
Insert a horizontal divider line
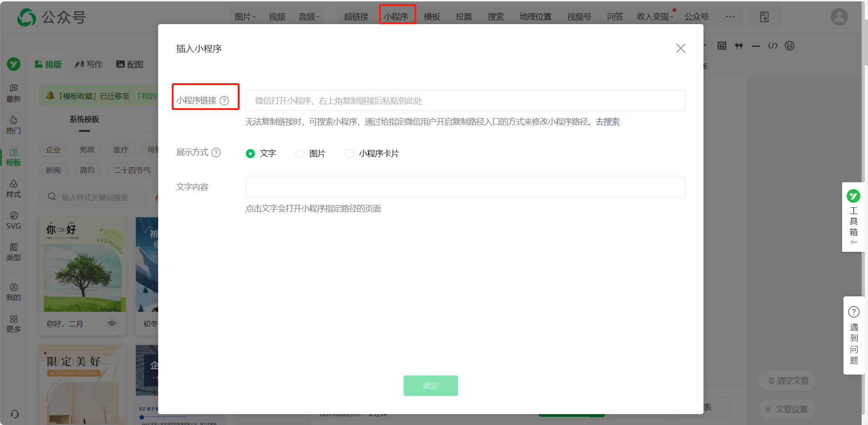coord(756,46)
